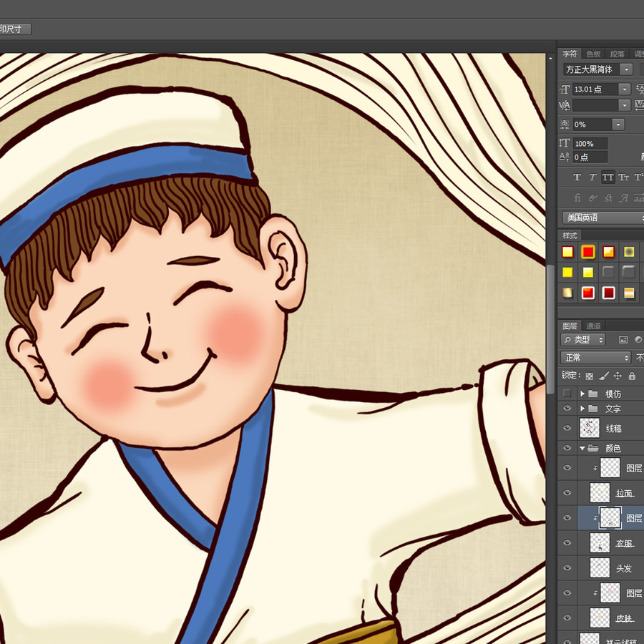Apply the red style with gold border
Viewport: 644px width, 644px height.
[587, 252]
